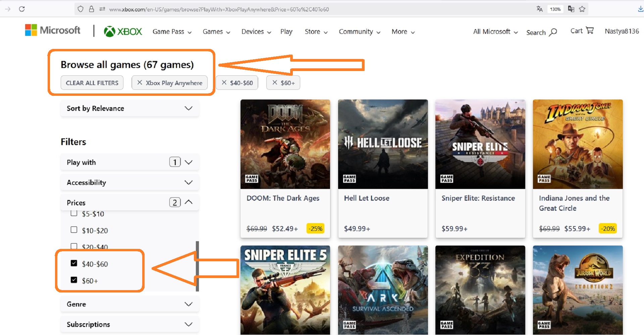The height and width of the screenshot is (335, 644).
Task: Open the downloads arrow icon
Action: [640, 9]
